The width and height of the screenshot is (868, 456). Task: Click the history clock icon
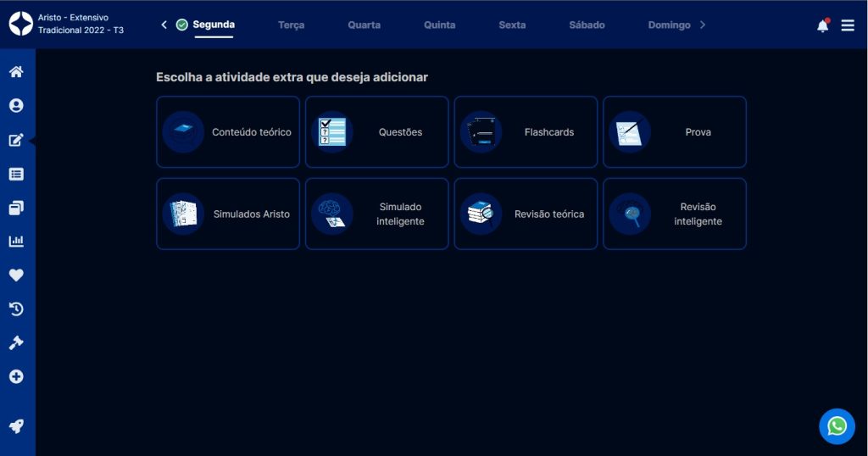(x=16, y=309)
